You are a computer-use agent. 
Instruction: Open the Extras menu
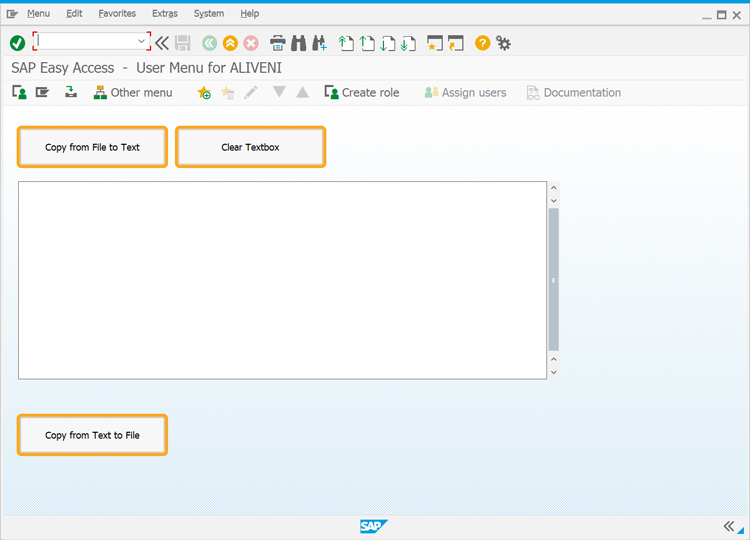pos(165,13)
